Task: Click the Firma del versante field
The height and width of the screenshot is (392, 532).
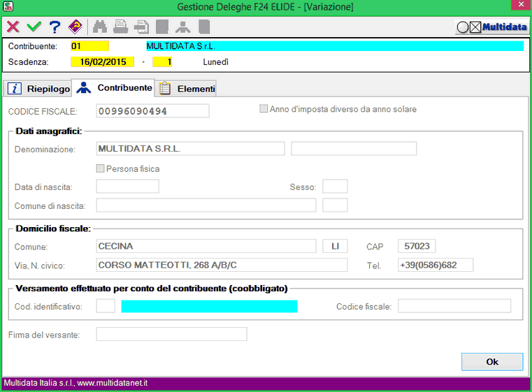Action: 172,334
